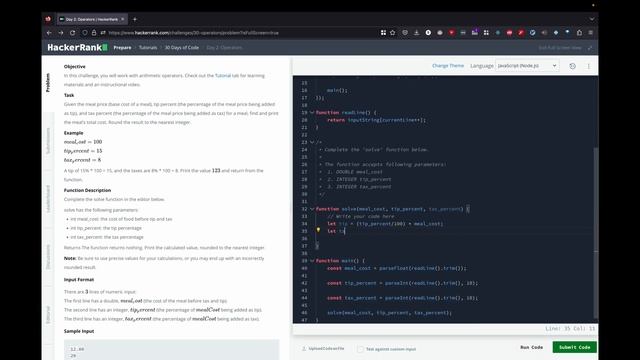
Task: Click the 'Line: 35 Col: 11' status text
Action: (x=570, y=329)
